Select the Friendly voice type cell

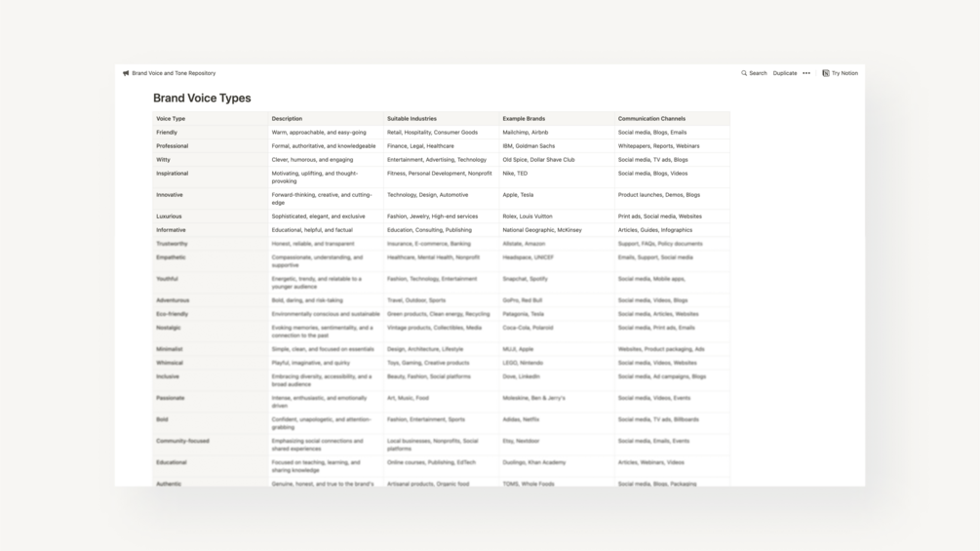(211, 133)
